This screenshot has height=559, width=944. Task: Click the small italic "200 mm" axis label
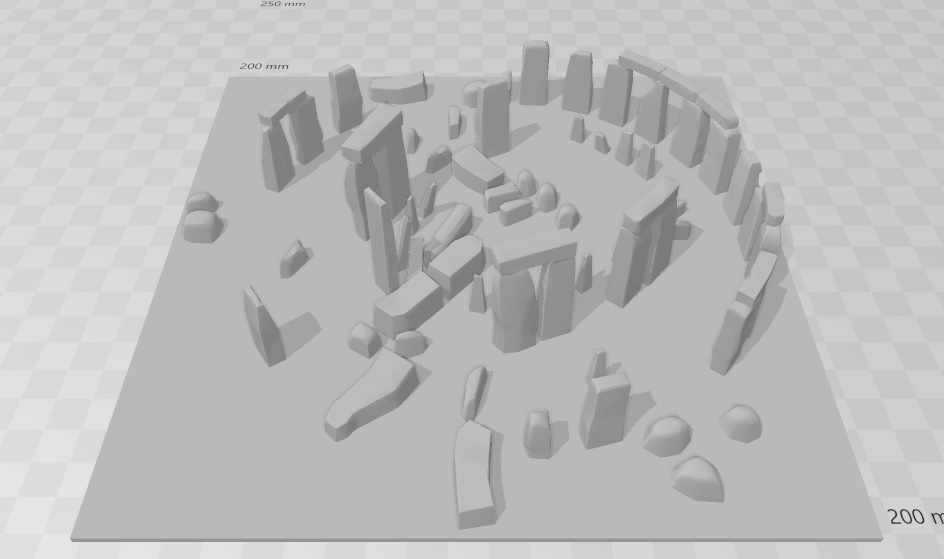click(x=264, y=66)
